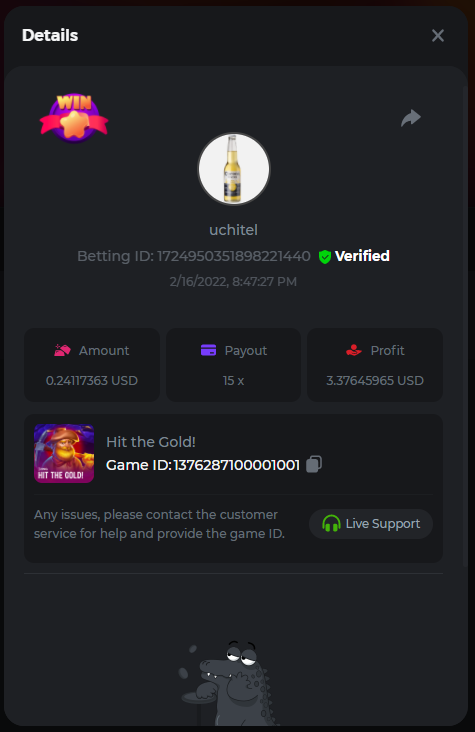This screenshot has width=475, height=732.
Task: Select the Betting ID number
Action: click(x=234, y=256)
